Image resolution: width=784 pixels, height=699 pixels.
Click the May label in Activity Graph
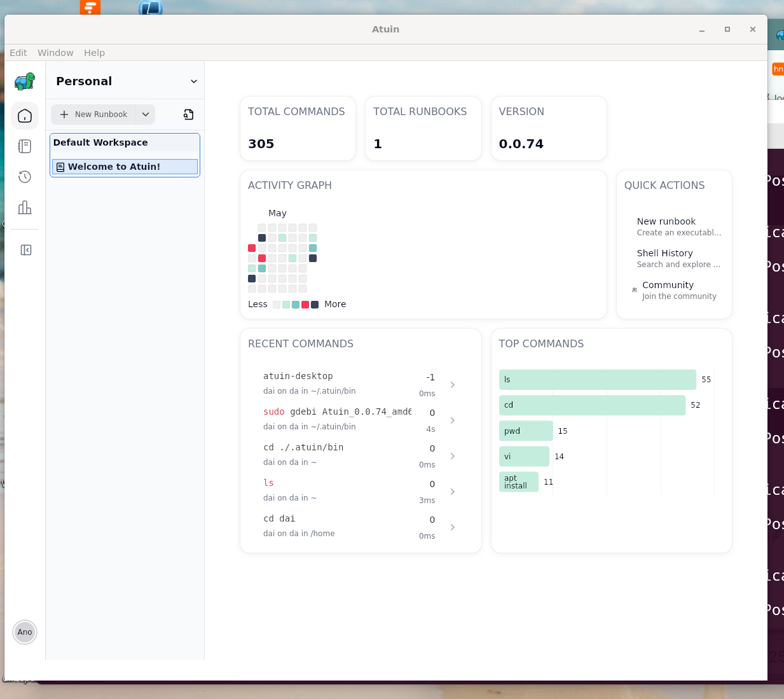[x=277, y=213]
